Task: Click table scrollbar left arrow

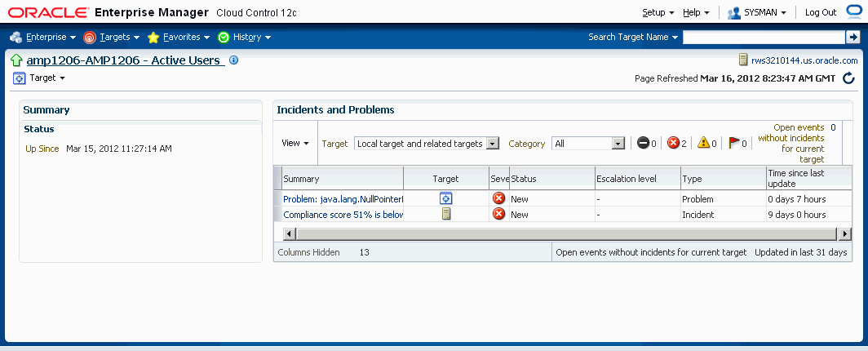Action: 289,234
